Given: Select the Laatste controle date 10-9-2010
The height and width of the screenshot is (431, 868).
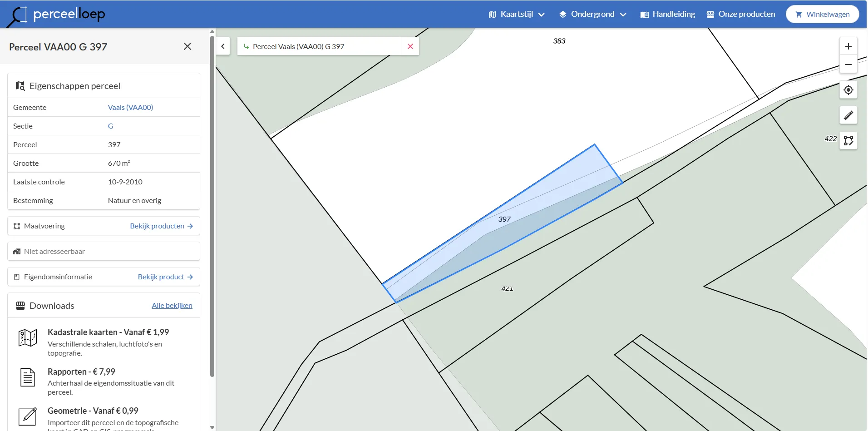Looking at the screenshot, I should point(125,182).
